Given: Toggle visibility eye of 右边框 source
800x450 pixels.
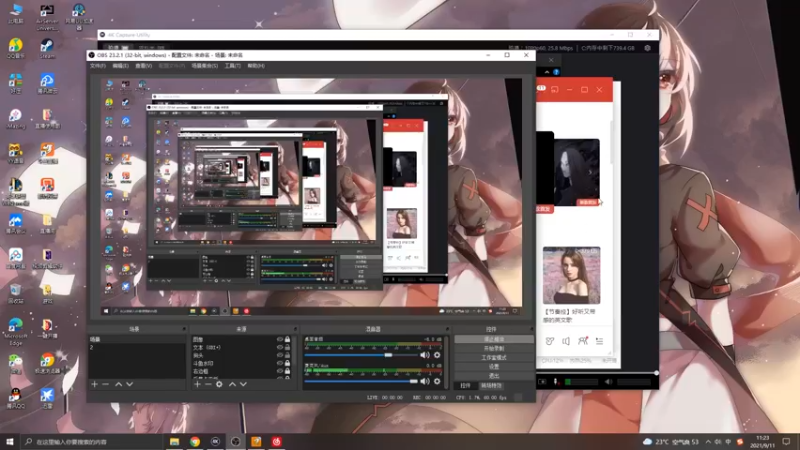Looking at the screenshot, I should 280,371.
